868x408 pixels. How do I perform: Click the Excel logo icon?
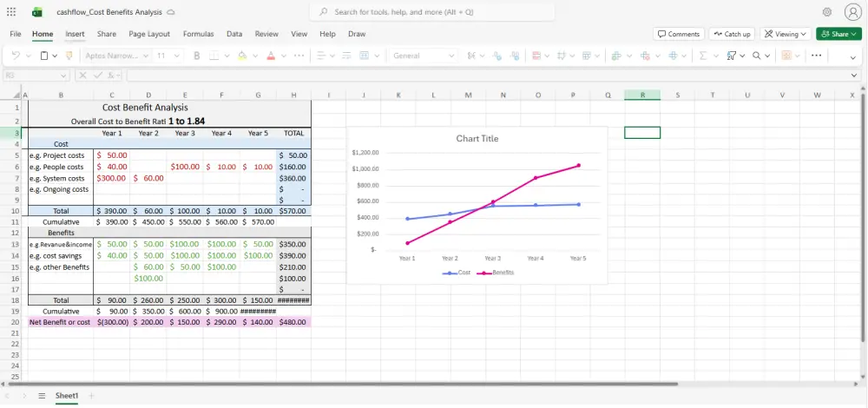[37, 11]
